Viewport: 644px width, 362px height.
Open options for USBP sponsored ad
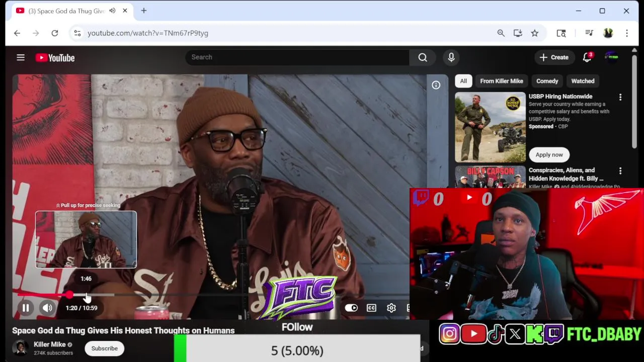click(x=620, y=97)
